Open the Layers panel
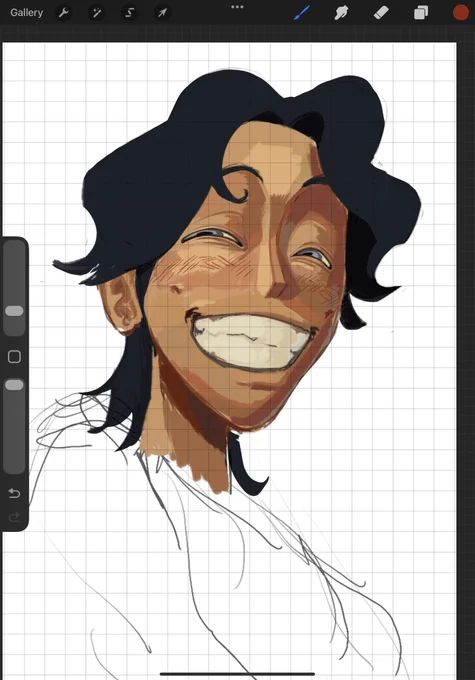The image size is (475, 680). (x=421, y=13)
